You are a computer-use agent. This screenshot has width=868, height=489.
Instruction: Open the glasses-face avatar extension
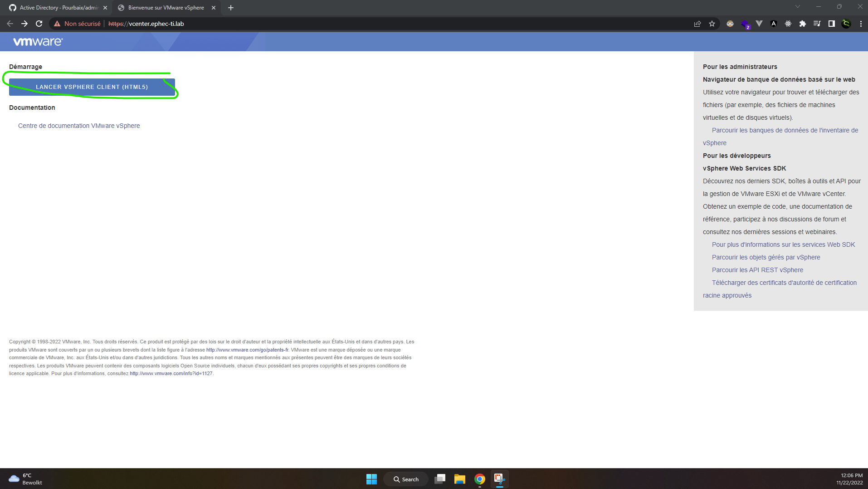pos(730,24)
